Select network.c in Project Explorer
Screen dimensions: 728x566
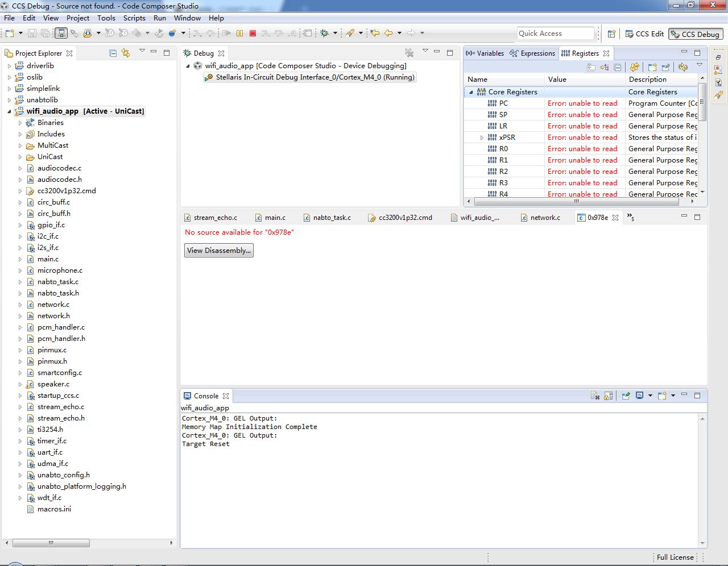(53, 305)
